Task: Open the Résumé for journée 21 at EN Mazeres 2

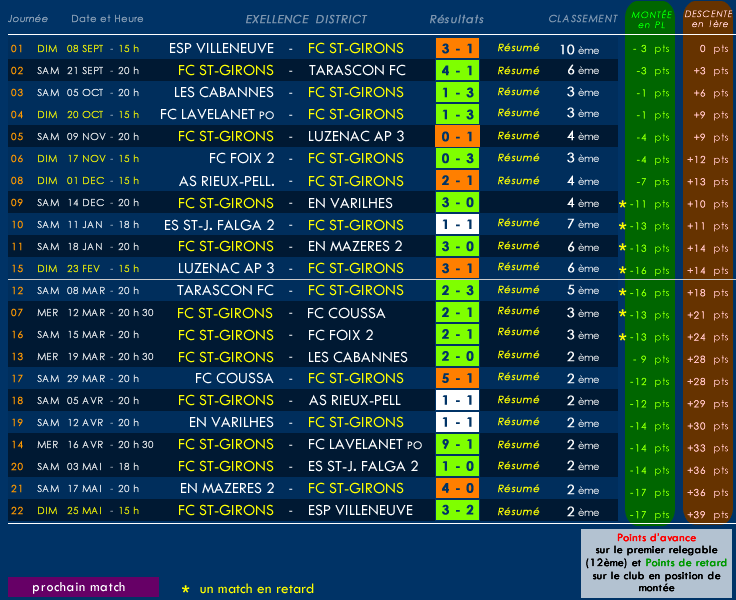Action: [518, 488]
